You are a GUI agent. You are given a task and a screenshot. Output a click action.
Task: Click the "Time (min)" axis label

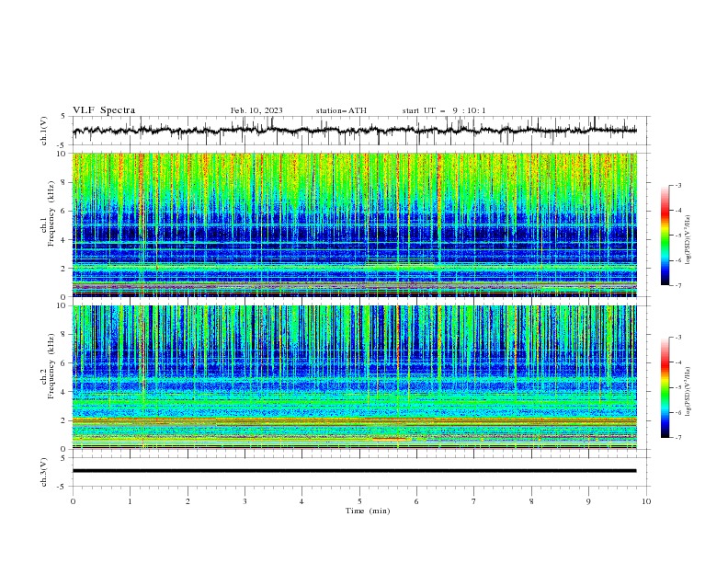click(368, 511)
